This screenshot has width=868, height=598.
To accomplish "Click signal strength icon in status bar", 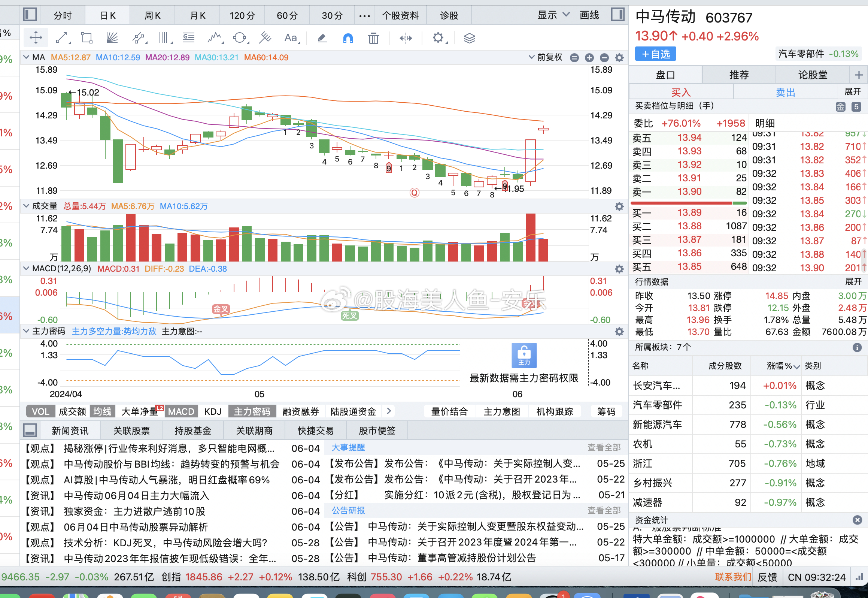I will (x=859, y=577).
